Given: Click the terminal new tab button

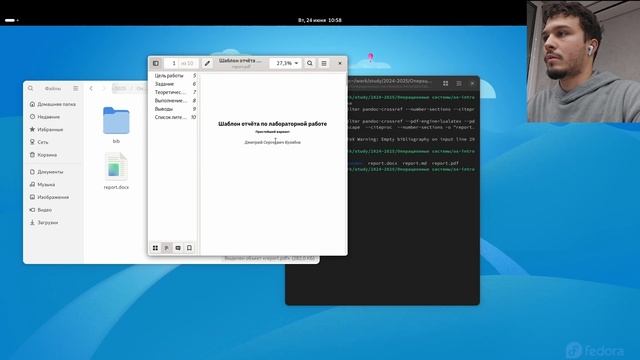Looking at the screenshot, I should (x=445, y=83).
